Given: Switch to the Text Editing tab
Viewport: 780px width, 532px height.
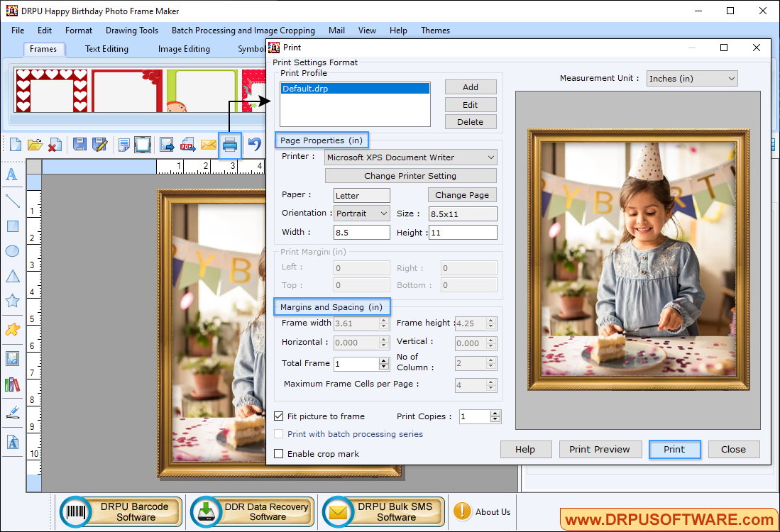Looking at the screenshot, I should pos(106,48).
